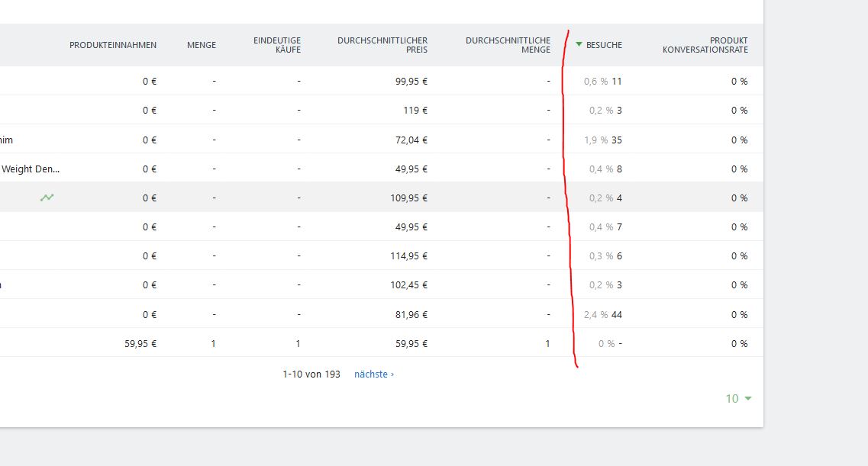This screenshot has width=868, height=466.
Task: Click visits value 0,6 % 11
Action: coord(603,82)
